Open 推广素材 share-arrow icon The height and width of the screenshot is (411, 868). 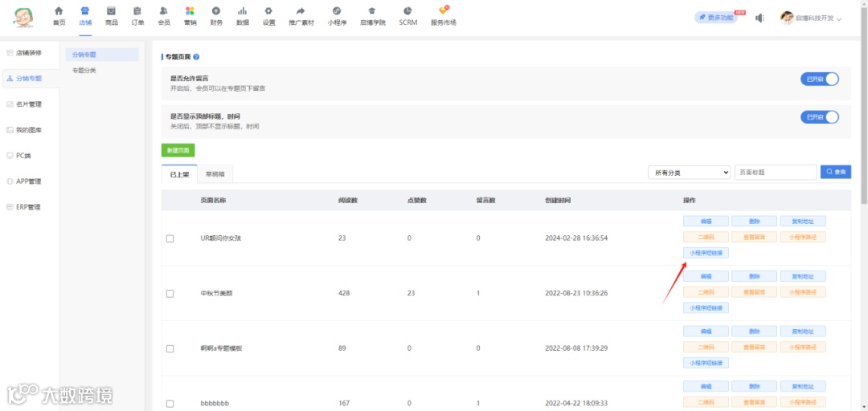coord(301,11)
